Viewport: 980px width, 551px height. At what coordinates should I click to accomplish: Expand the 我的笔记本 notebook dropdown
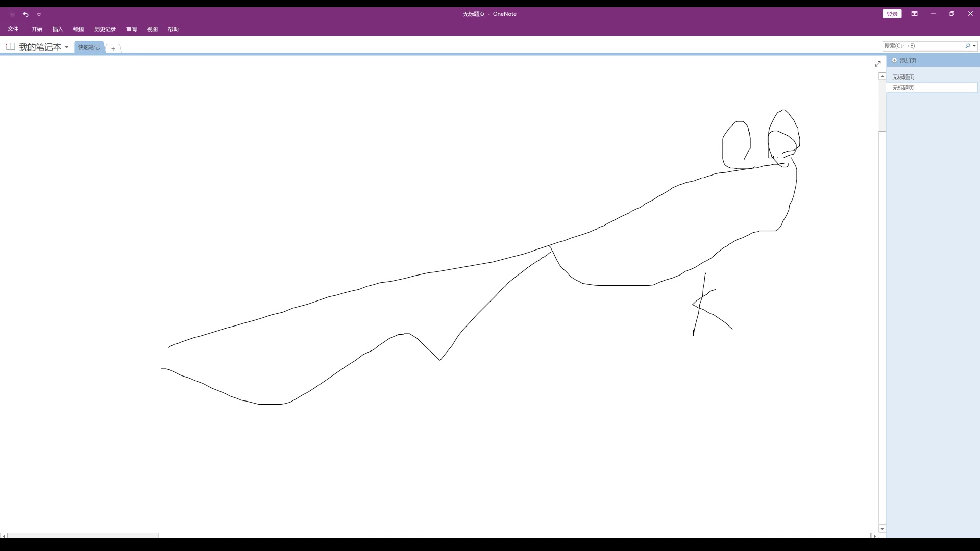point(66,47)
